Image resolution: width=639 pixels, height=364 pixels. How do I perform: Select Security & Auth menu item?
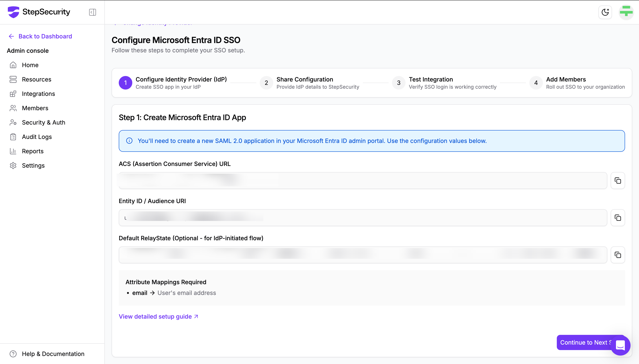[x=43, y=122]
